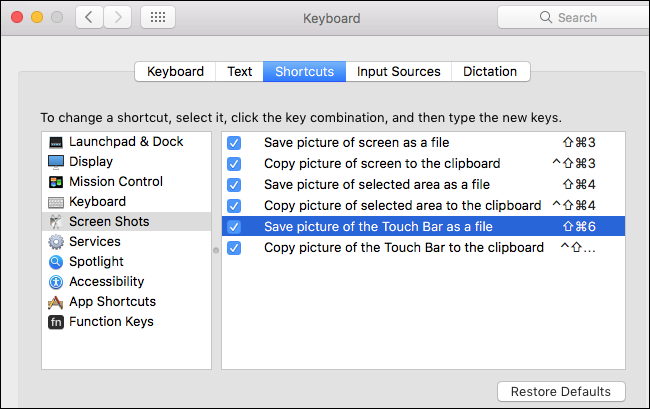Disable Copy picture of screen to clipboard
Viewport: 650px width, 409px height.
point(234,163)
